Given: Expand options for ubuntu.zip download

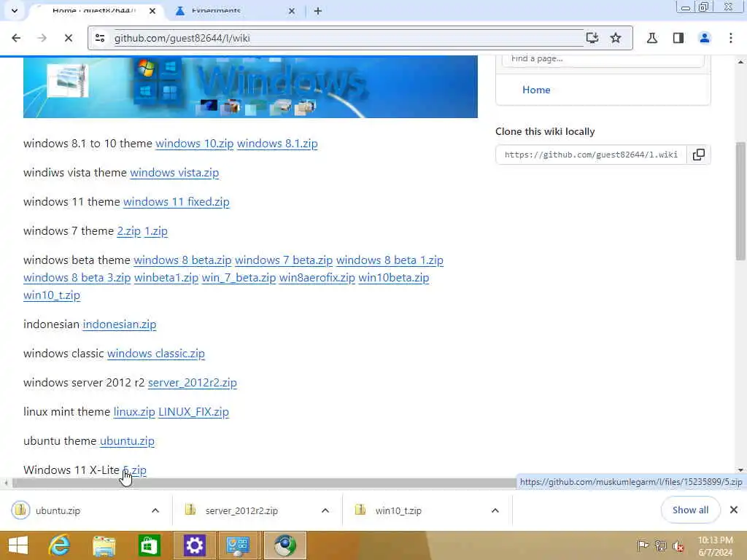Looking at the screenshot, I should (155, 510).
